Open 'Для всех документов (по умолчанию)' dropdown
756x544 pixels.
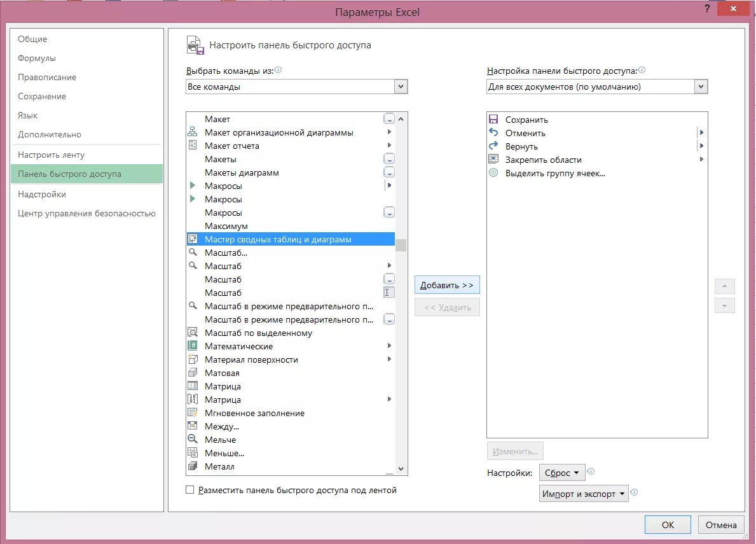[x=701, y=87]
